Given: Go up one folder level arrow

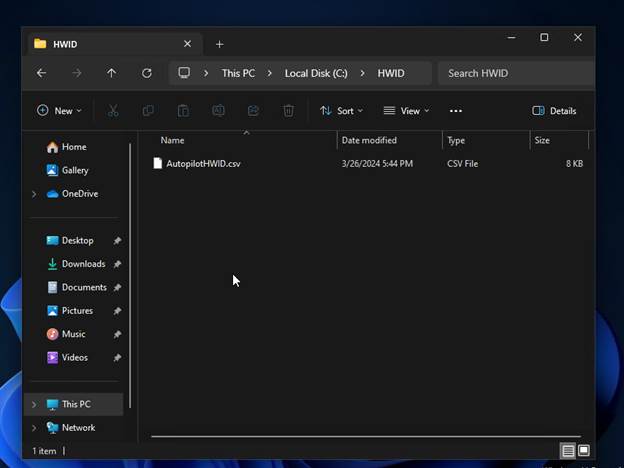Looking at the screenshot, I should click(x=111, y=73).
